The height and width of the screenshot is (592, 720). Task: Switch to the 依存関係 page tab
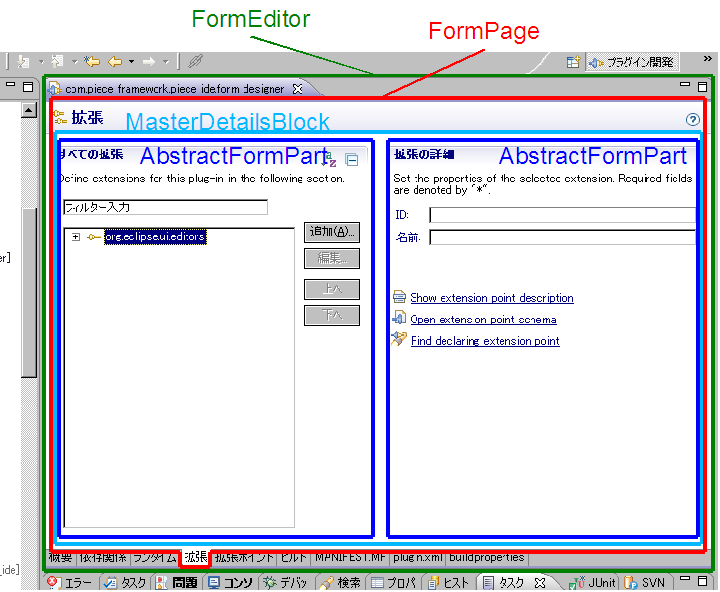tap(103, 558)
